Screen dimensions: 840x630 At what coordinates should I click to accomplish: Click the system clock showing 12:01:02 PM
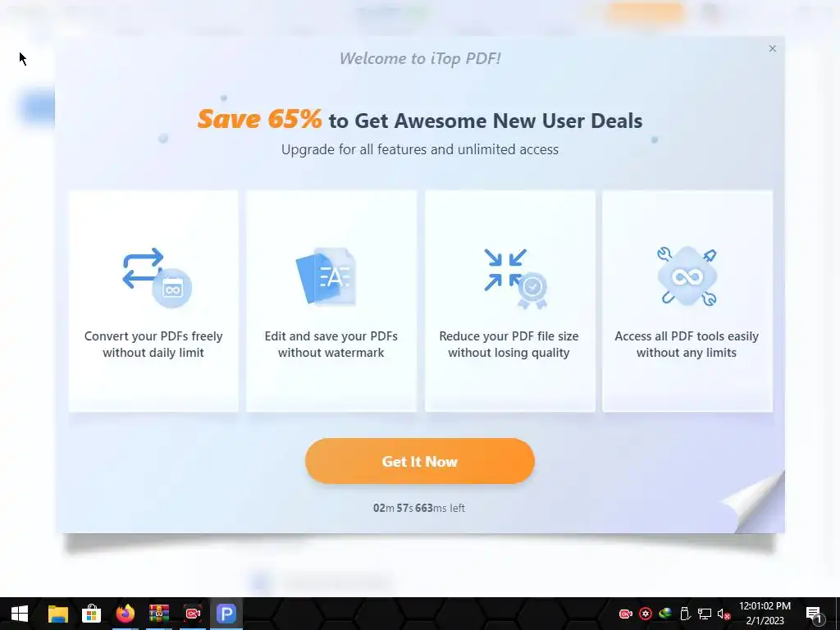click(x=765, y=614)
